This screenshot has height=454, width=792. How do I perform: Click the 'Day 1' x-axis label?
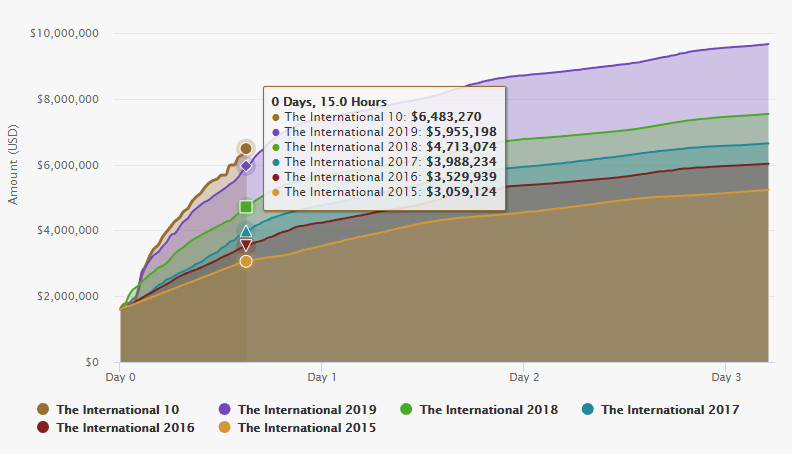(322, 377)
